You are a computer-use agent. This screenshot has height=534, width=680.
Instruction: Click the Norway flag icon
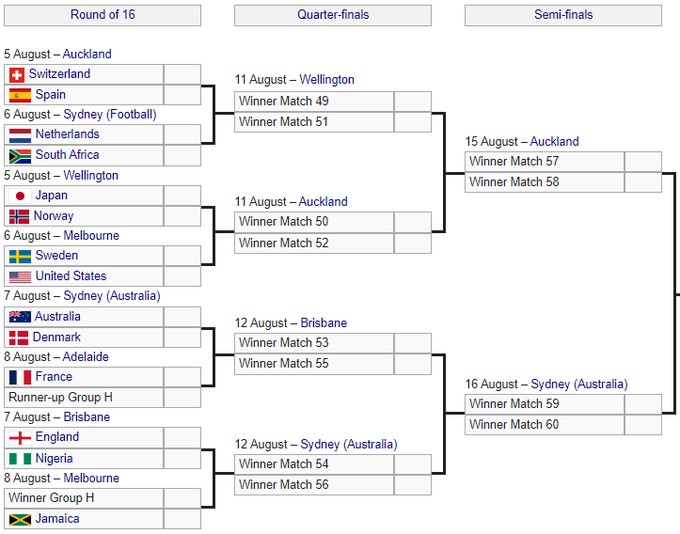19,217
